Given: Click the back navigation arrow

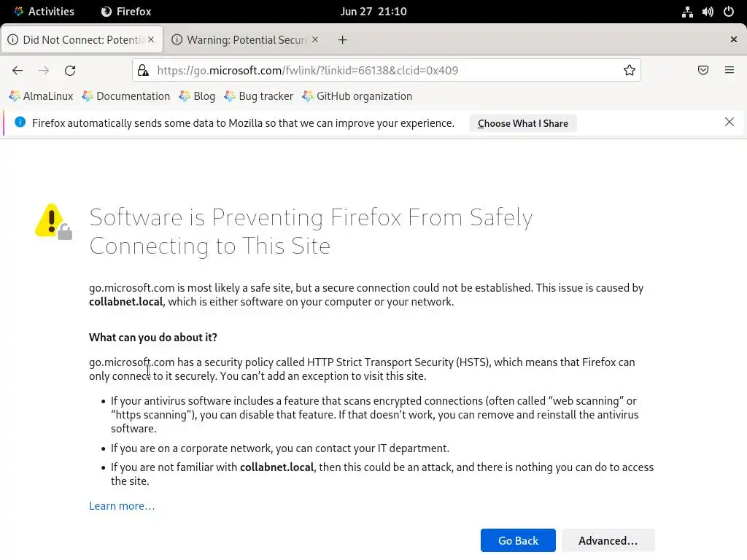Looking at the screenshot, I should click(18, 70).
